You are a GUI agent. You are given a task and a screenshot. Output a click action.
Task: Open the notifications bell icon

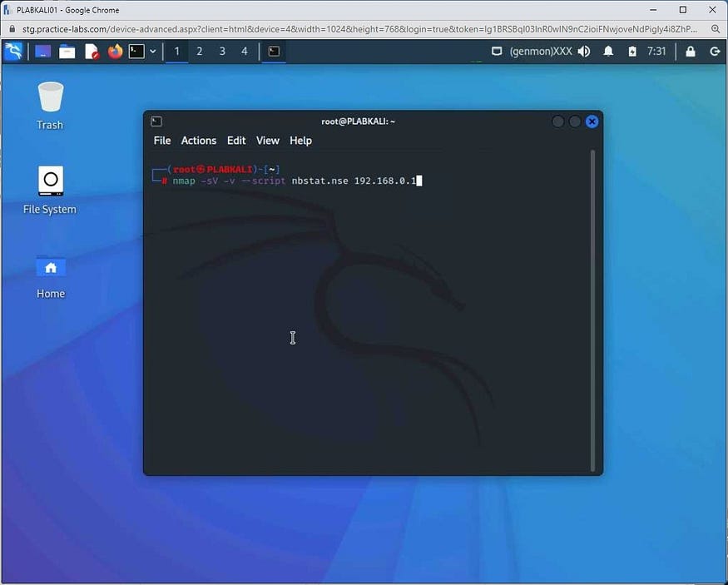[608, 51]
